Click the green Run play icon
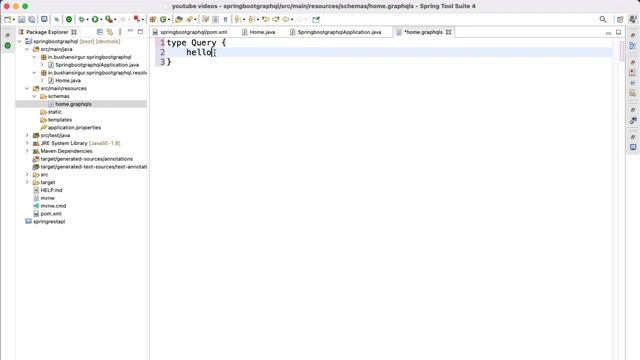640x360 pixels. (95, 19)
